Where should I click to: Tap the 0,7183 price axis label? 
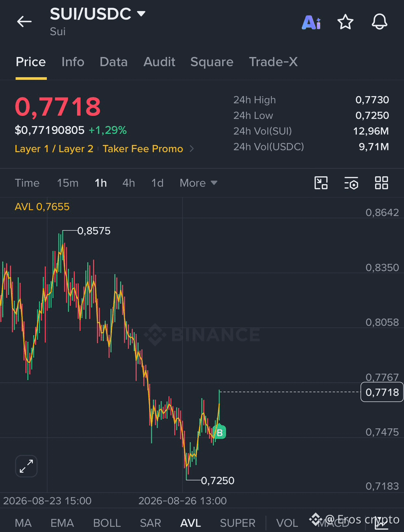[x=383, y=487]
